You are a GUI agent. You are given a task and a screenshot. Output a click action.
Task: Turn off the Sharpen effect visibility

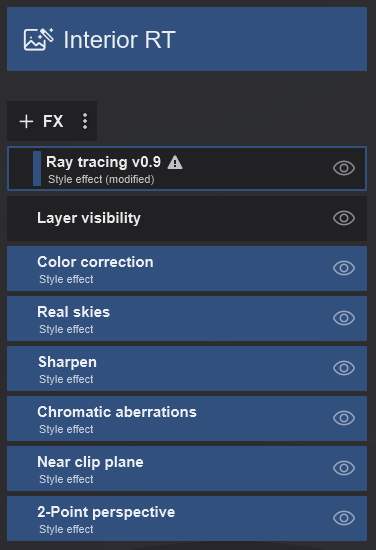pos(344,368)
